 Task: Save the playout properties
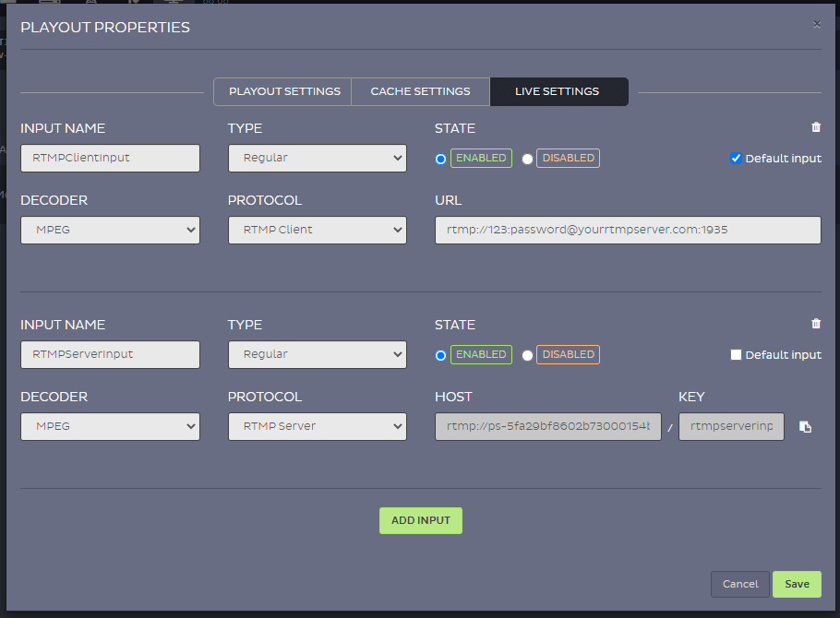pos(797,584)
